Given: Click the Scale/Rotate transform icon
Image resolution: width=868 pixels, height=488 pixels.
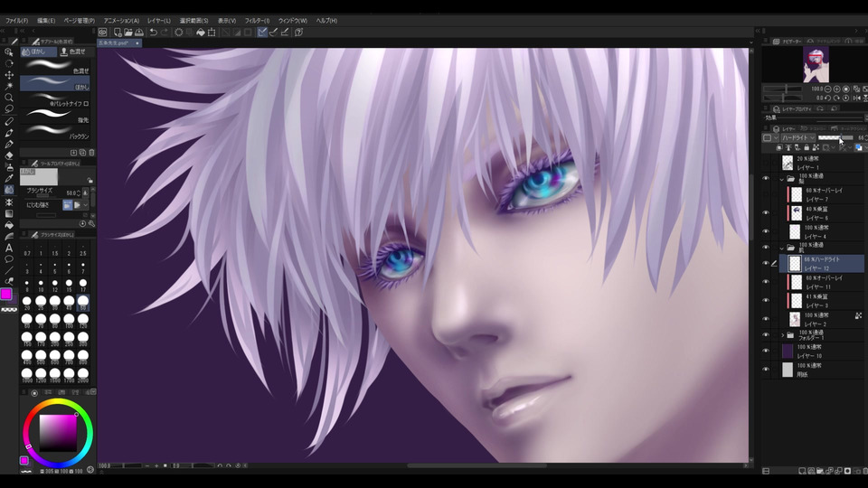Looking at the screenshot, I should point(212,33).
